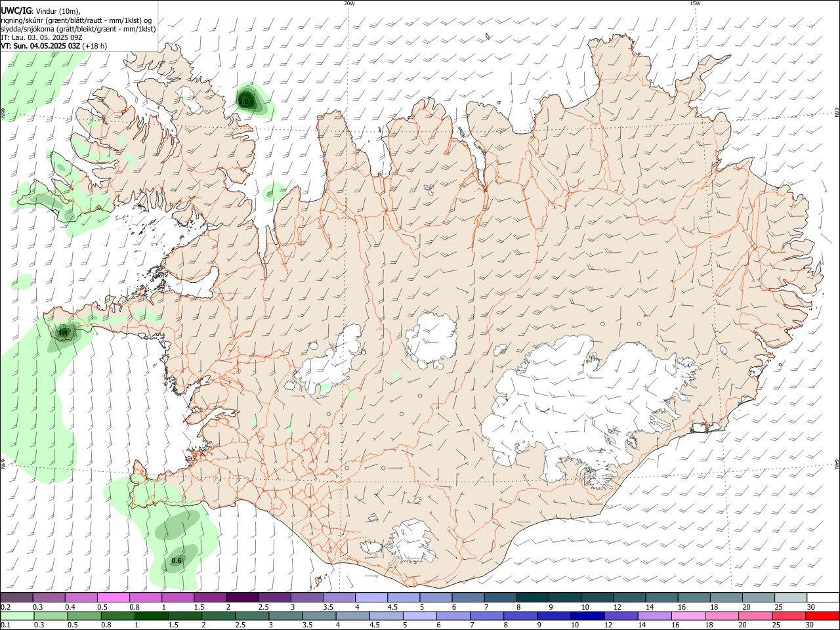
Task: Click the 2.0 precipitation value label
Action: [244, 102]
